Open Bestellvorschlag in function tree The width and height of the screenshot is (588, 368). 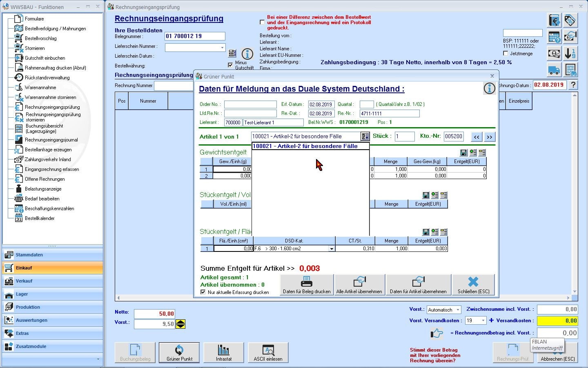[40, 38]
